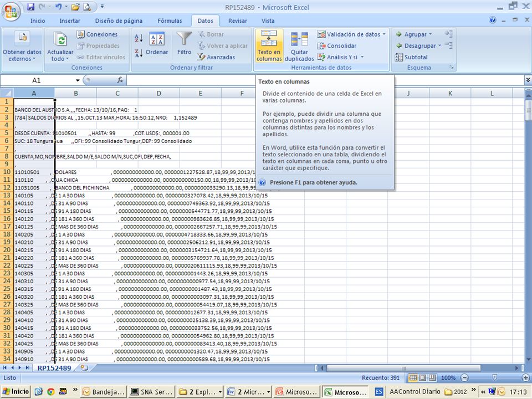Undo the last action in Quick Access

[x=58, y=7]
